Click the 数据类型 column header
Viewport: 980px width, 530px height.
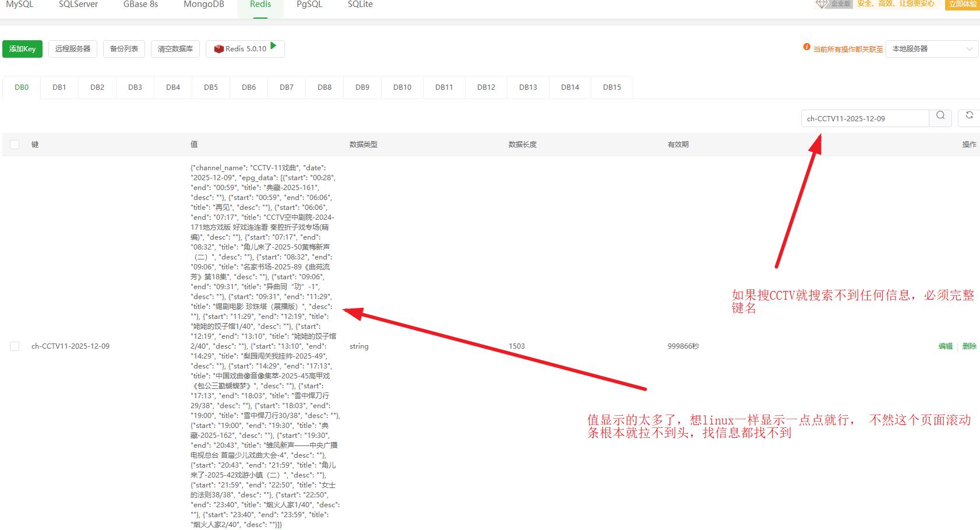tap(364, 145)
